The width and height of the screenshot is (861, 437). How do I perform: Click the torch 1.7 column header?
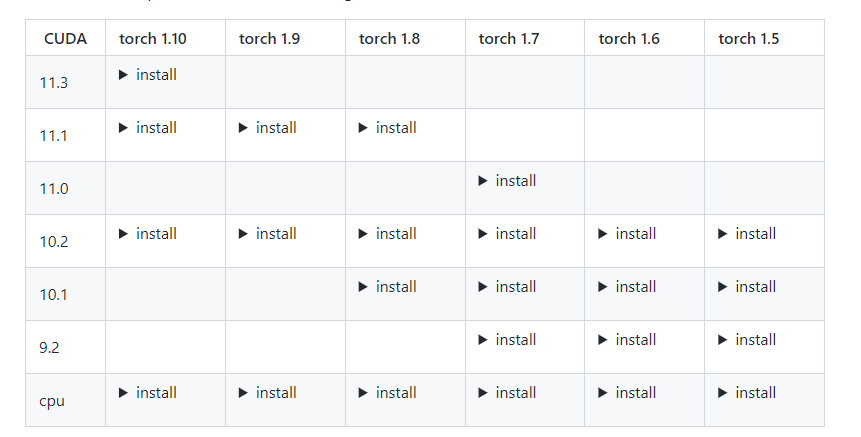point(509,39)
